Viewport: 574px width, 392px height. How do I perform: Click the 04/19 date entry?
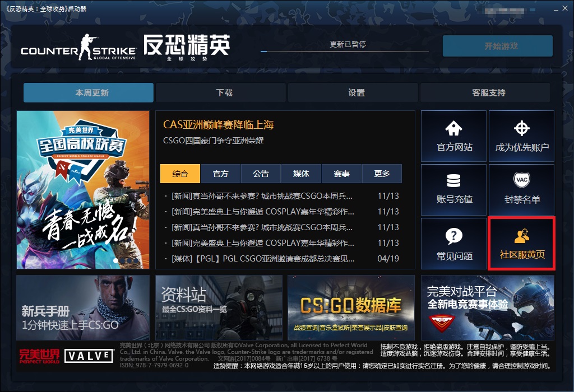(388, 259)
